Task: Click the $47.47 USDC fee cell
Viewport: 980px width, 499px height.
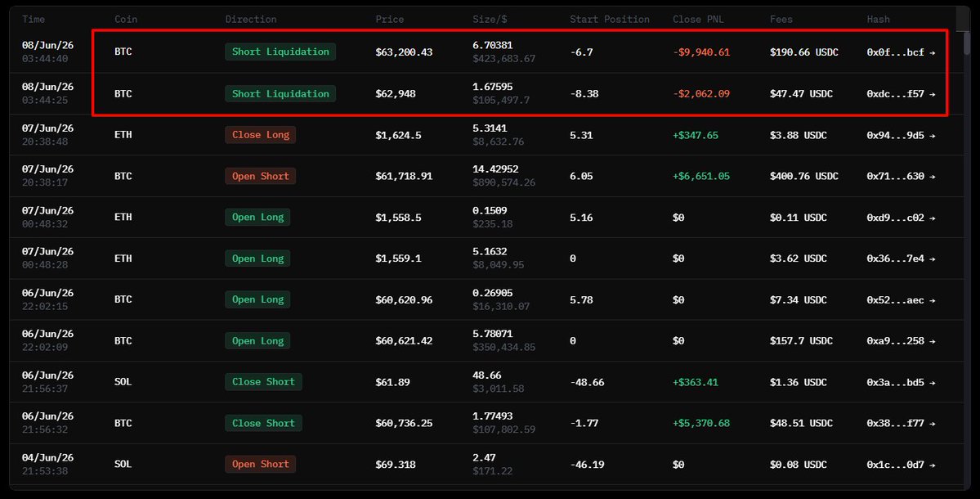Action: pos(801,94)
